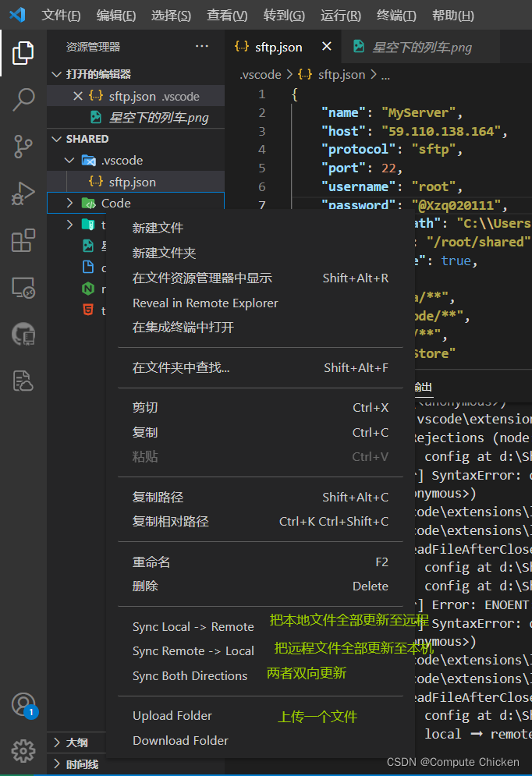Viewport: 532px width, 776px height.
Task: Click the Accounts icon with notification badge
Action: tap(23, 704)
